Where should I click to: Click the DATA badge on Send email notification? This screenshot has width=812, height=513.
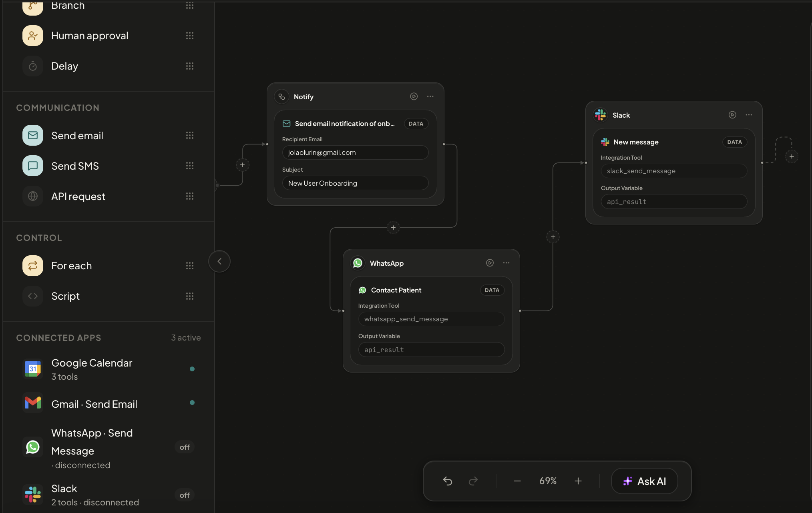coord(416,124)
